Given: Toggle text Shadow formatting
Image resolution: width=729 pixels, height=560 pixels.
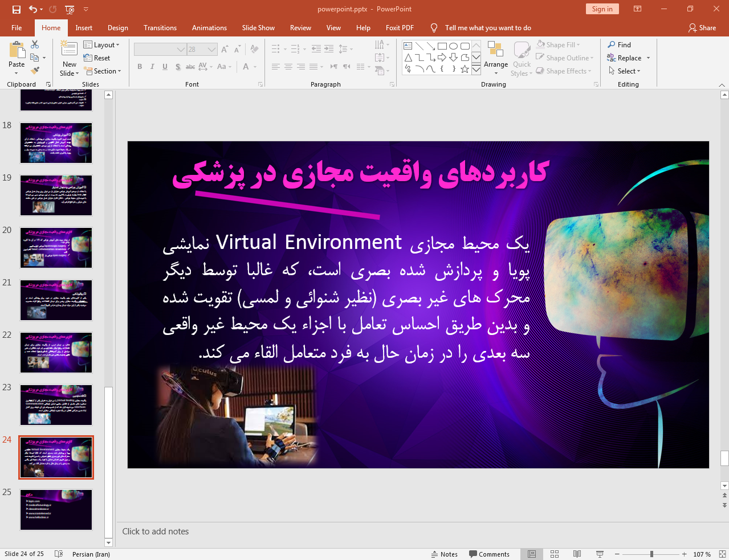Looking at the screenshot, I should point(178,67).
